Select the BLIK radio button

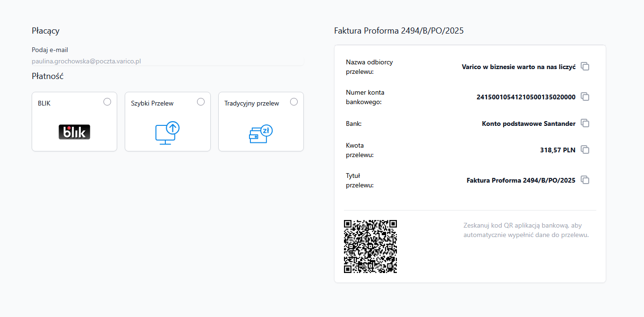107,102
